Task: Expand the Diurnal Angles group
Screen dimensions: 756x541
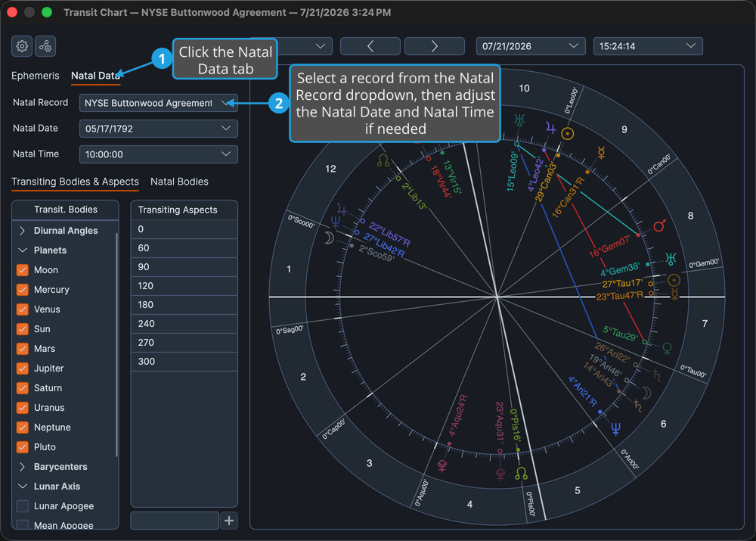Action: [x=22, y=231]
